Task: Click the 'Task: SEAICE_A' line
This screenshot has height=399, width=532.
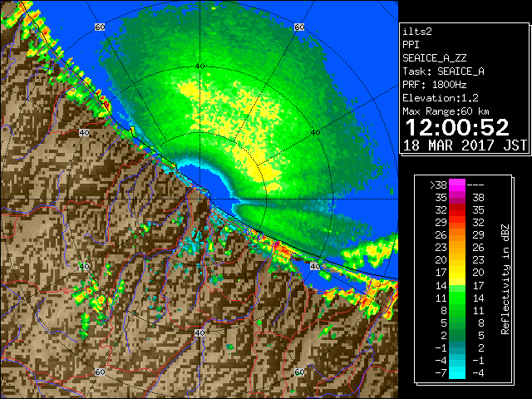Action: click(x=443, y=71)
